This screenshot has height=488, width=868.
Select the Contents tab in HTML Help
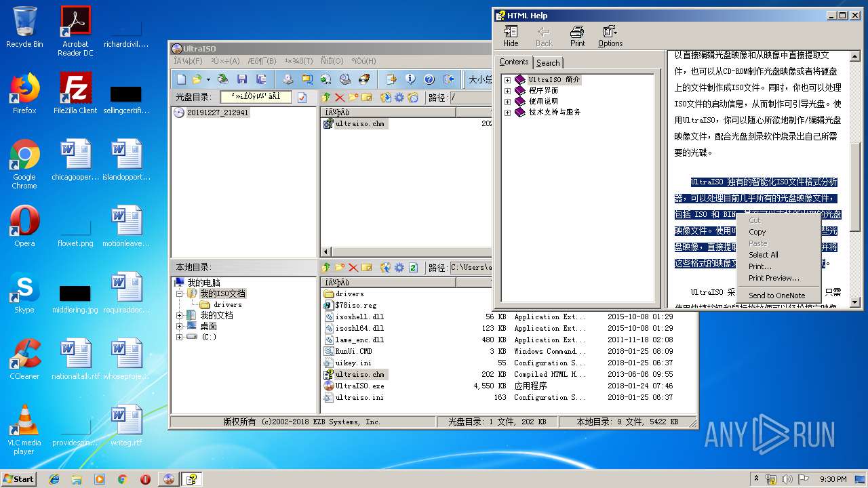[x=514, y=62]
